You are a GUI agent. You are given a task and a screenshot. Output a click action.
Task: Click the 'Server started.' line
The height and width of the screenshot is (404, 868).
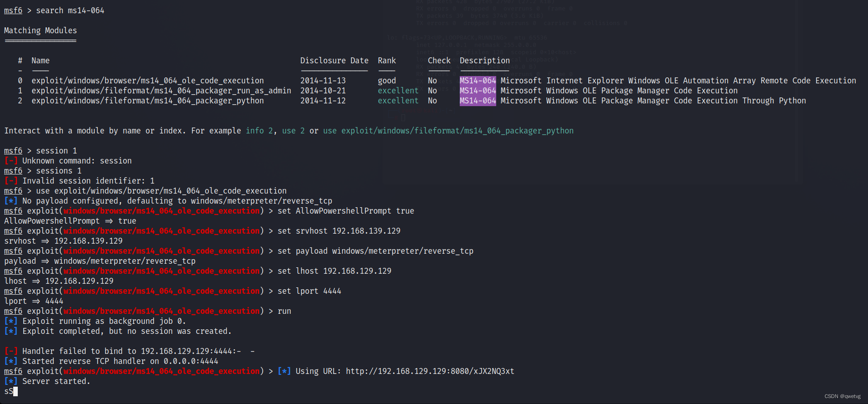point(47,381)
